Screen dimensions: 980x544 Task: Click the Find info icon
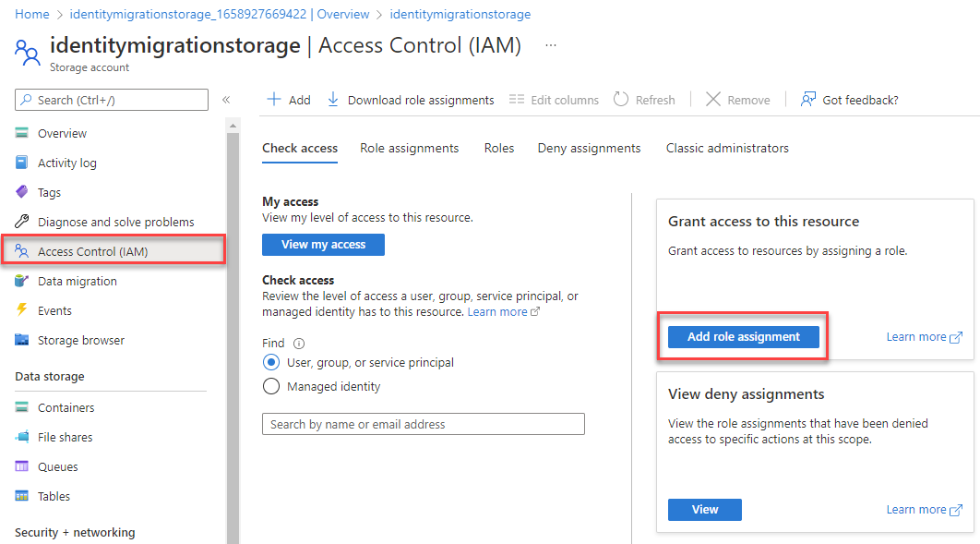click(299, 344)
